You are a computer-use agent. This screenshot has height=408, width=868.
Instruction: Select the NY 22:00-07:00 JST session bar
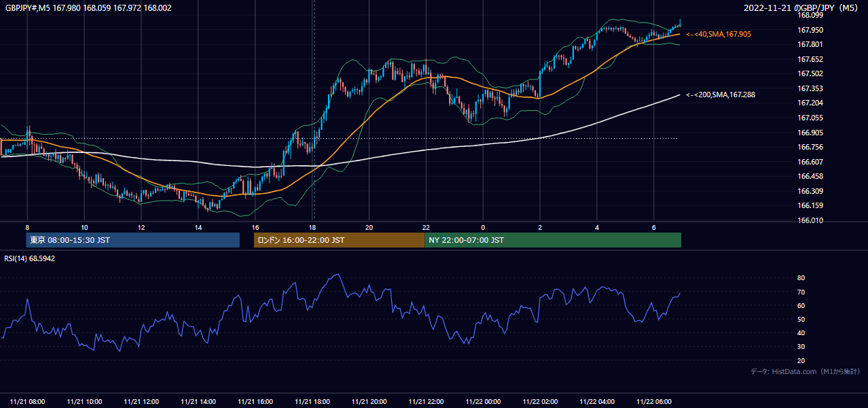click(x=553, y=240)
